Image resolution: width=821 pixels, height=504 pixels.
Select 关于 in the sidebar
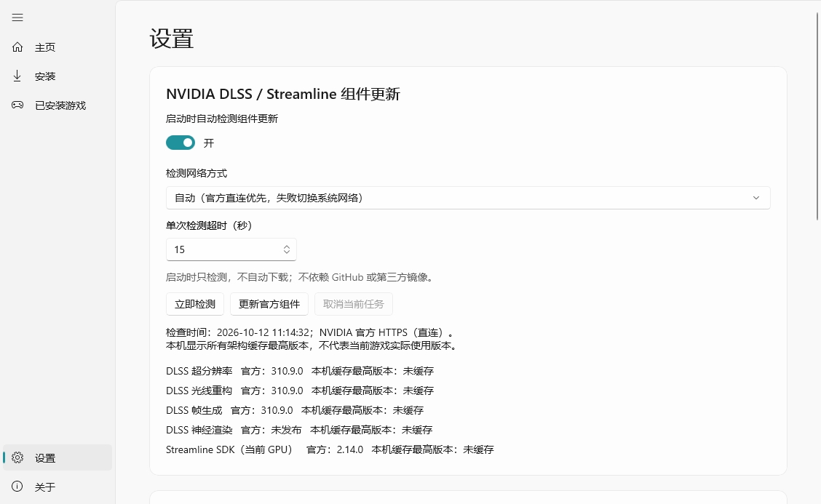pyautogui.click(x=57, y=487)
